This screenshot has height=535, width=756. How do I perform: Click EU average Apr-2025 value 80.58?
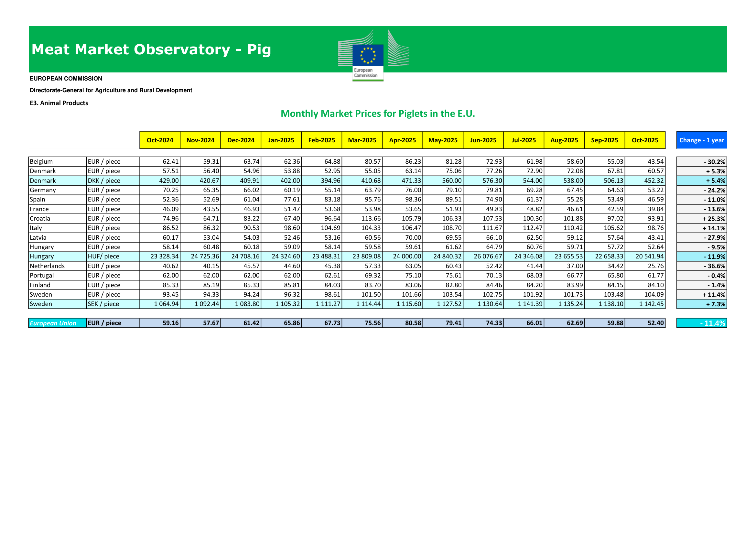coord(413,323)
